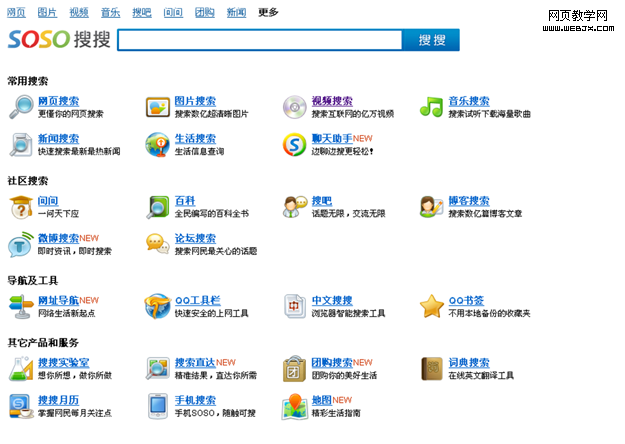Viewport: 625px width, 444px height.
Task: Open the 网址导航 signpost icon
Action: pos(21,306)
